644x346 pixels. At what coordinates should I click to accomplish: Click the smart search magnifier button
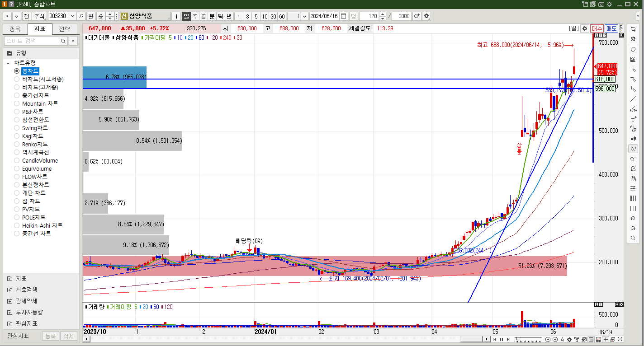[x=63, y=41]
